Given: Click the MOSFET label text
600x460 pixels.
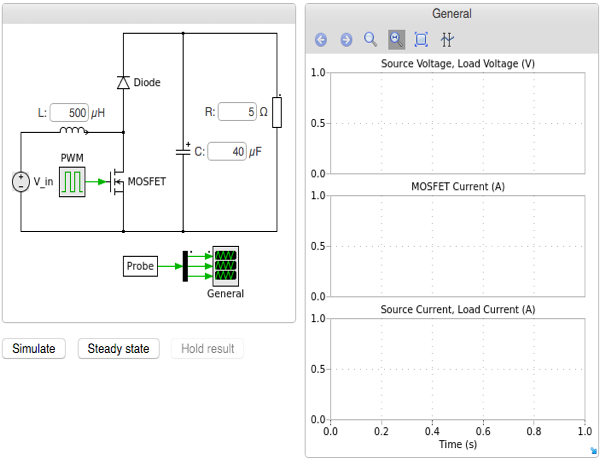Looking at the screenshot, I should click(147, 181).
